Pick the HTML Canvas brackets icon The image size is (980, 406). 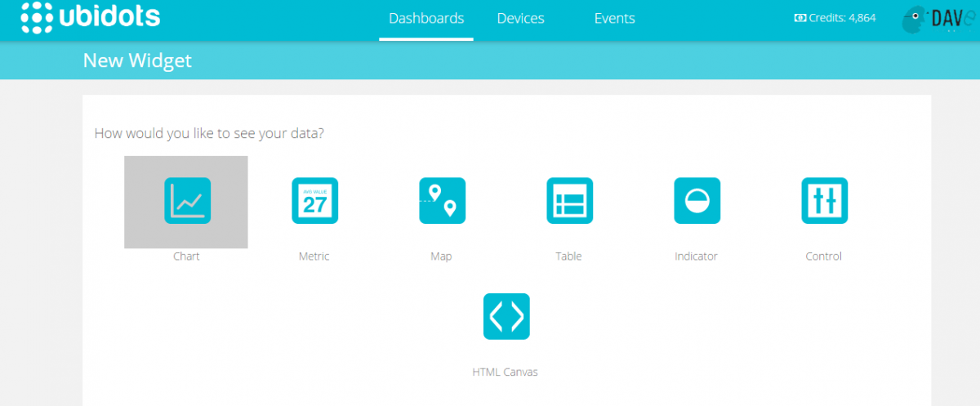pyautogui.click(x=506, y=316)
